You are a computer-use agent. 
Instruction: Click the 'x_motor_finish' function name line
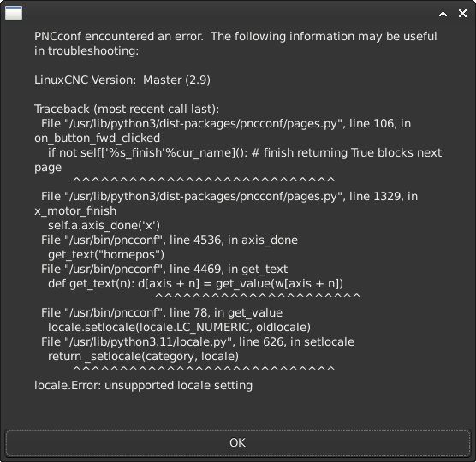(x=75, y=210)
